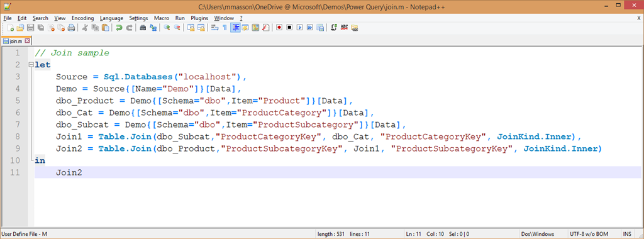
Task: Open the Macro menu
Action: pyautogui.click(x=162, y=18)
